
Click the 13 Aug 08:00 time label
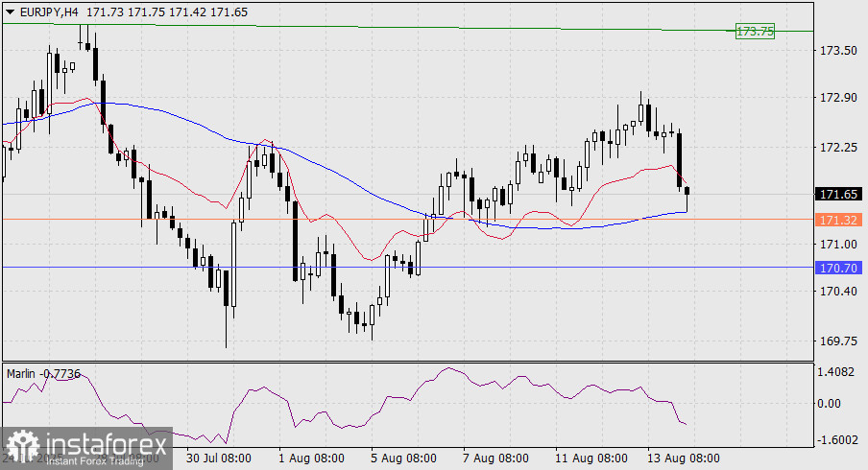click(x=684, y=458)
